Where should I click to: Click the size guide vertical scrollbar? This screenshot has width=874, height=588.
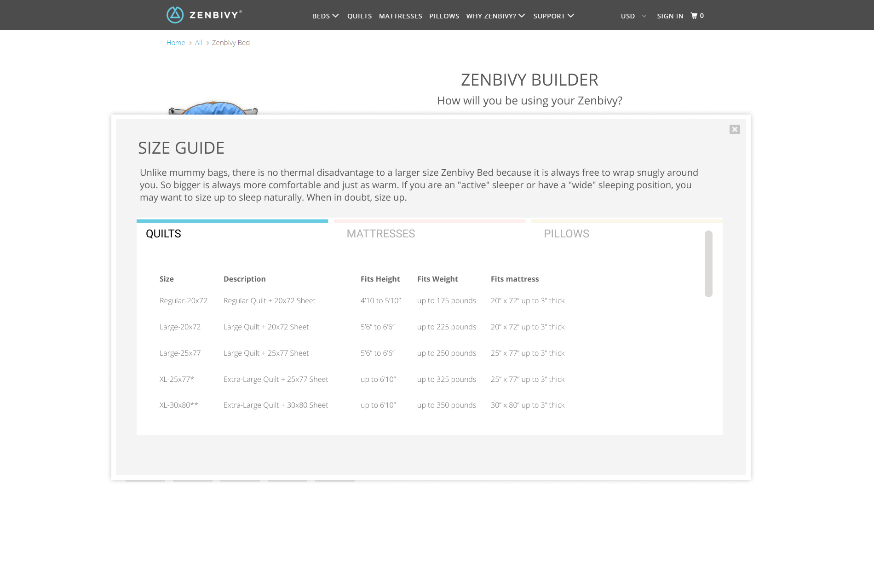point(708,264)
